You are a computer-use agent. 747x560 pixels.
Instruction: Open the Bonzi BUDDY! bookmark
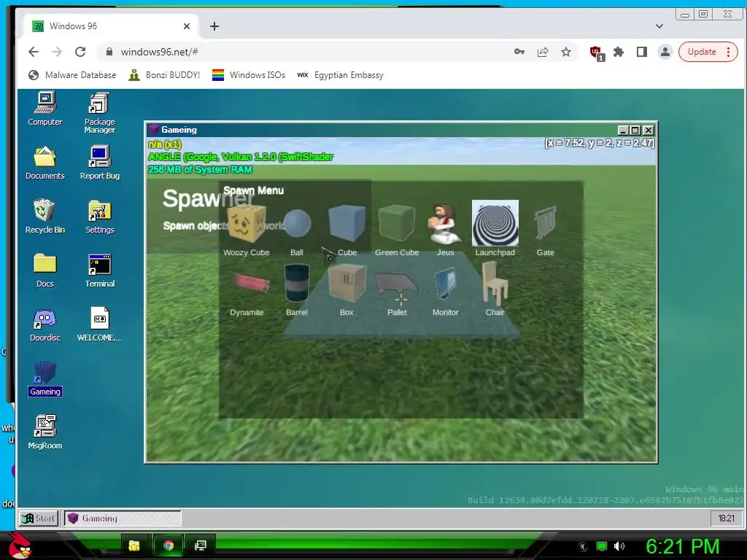tap(164, 75)
